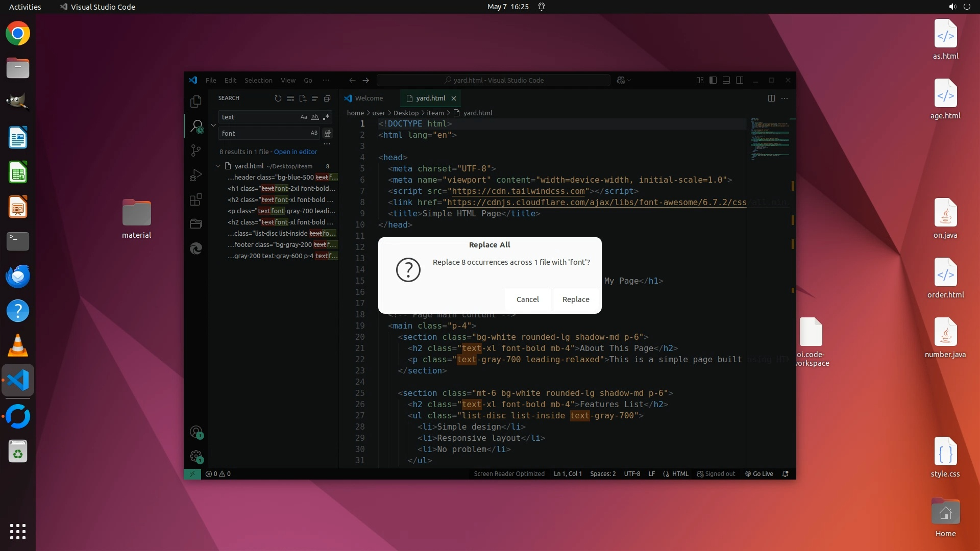Open the Extensions view
Screen dimensions: 980x551
[196, 199]
